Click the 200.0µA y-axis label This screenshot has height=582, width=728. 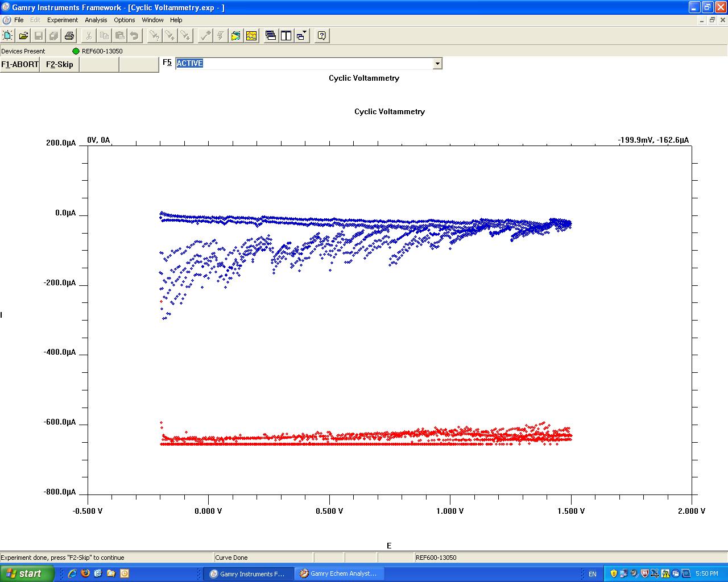pyautogui.click(x=61, y=143)
